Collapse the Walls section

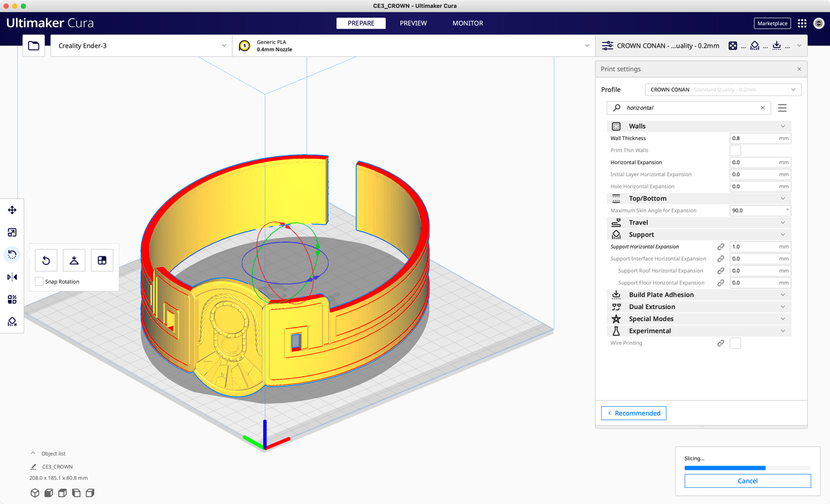tap(699, 126)
